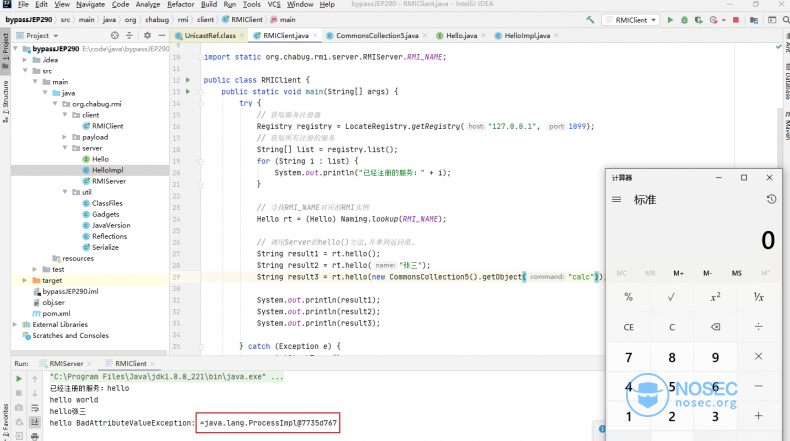Select RMIServer in the project tree
The image size is (790, 441).
(109, 181)
